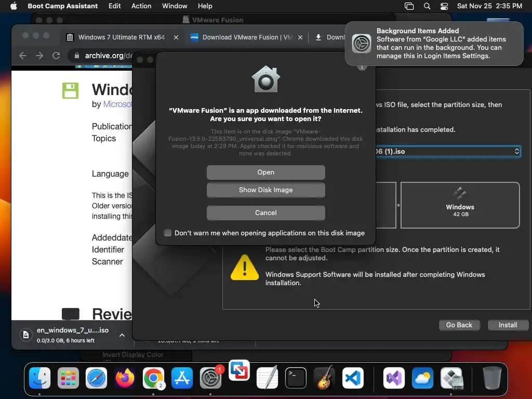Open the Action menu
Image resolution: width=532 pixels, height=399 pixels.
pyautogui.click(x=141, y=6)
